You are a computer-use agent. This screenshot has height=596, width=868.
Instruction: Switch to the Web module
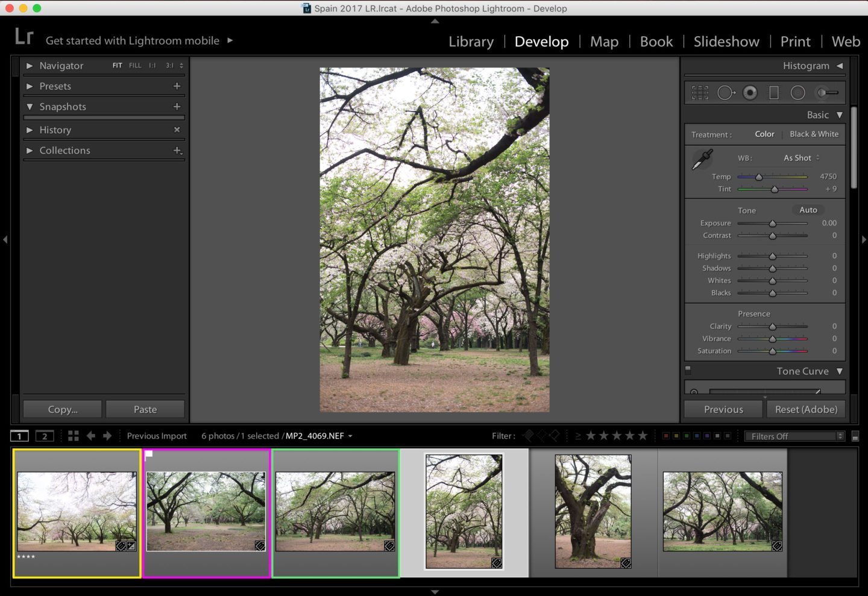coord(846,42)
